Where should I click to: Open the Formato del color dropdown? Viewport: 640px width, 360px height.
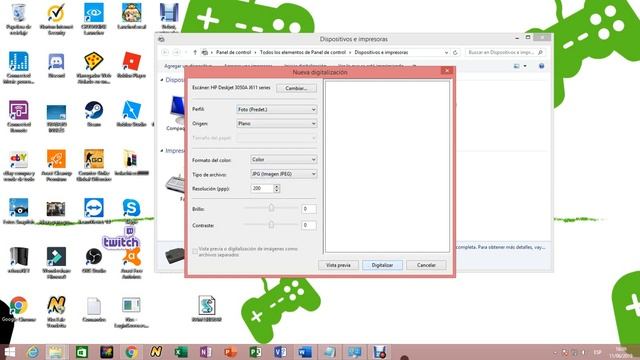click(x=284, y=160)
